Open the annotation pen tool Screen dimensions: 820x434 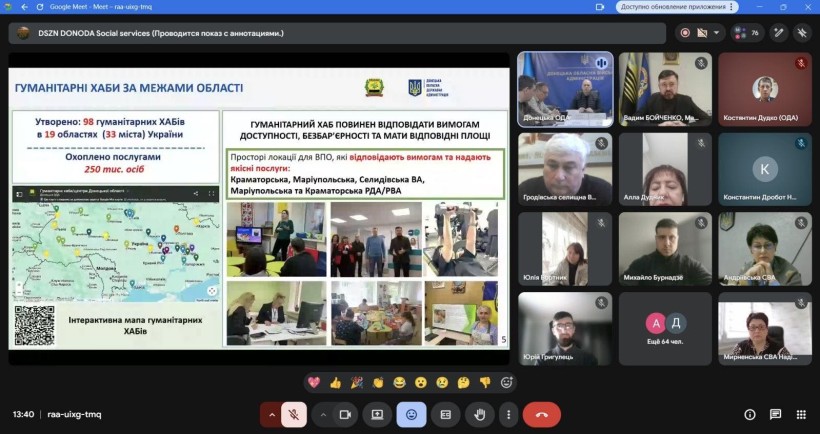(779, 33)
